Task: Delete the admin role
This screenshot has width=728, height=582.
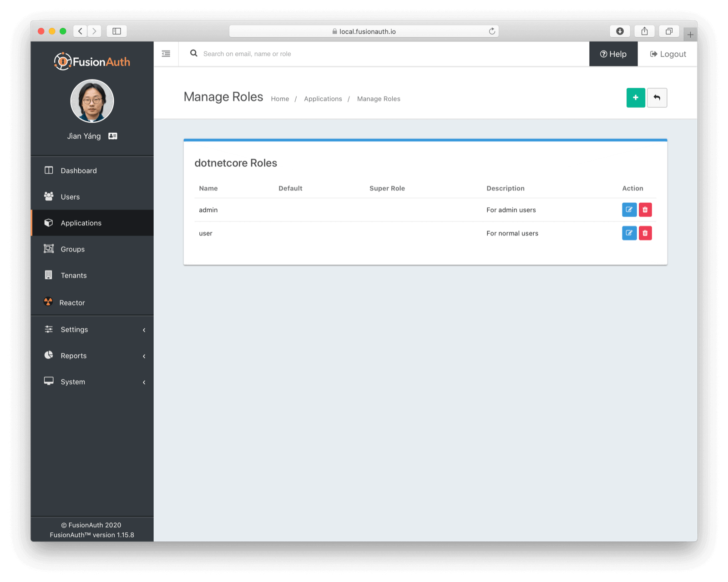Action: click(x=645, y=210)
